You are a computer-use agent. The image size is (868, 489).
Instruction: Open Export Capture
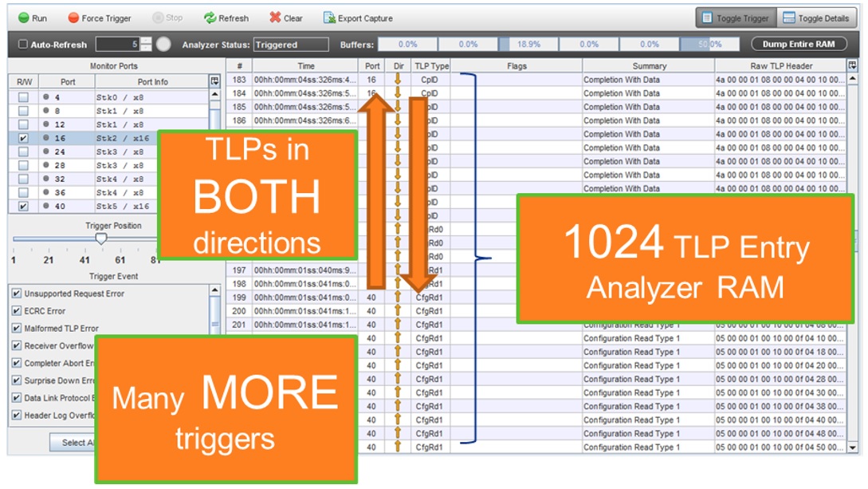point(358,18)
